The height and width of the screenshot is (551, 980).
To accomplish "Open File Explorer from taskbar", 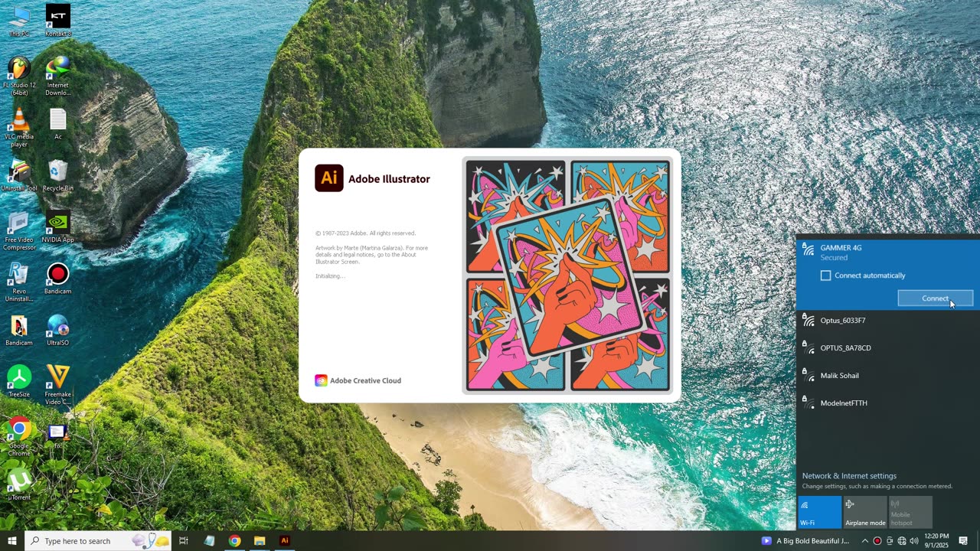I will click(x=260, y=541).
